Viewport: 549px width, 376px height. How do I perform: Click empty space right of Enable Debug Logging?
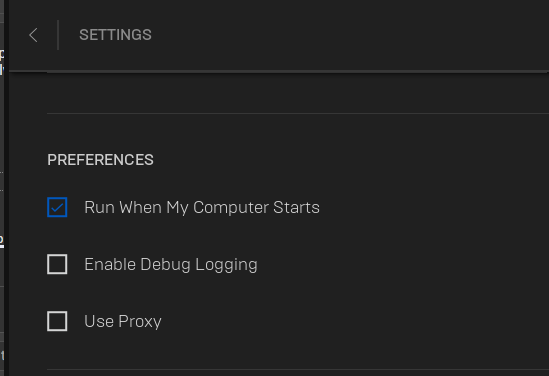click(403, 265)
